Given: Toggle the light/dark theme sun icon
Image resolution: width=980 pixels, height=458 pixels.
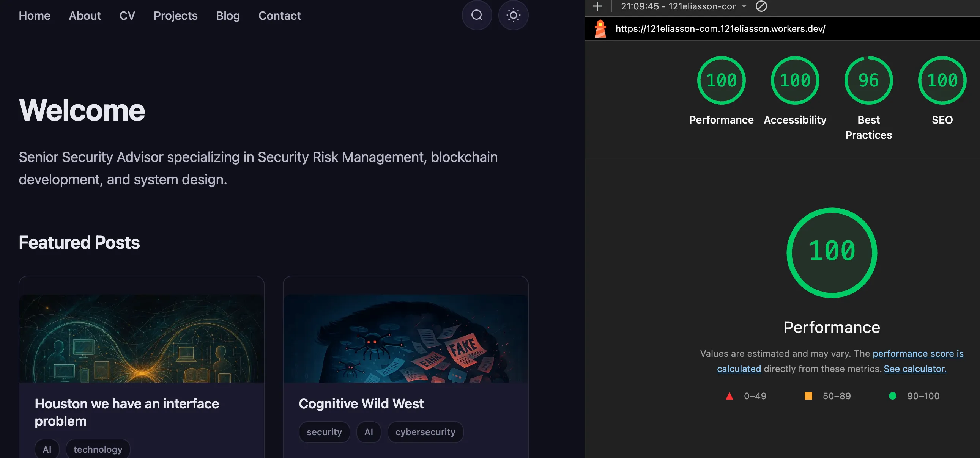Looking at the screenshot, I should (x=513, y=15).
